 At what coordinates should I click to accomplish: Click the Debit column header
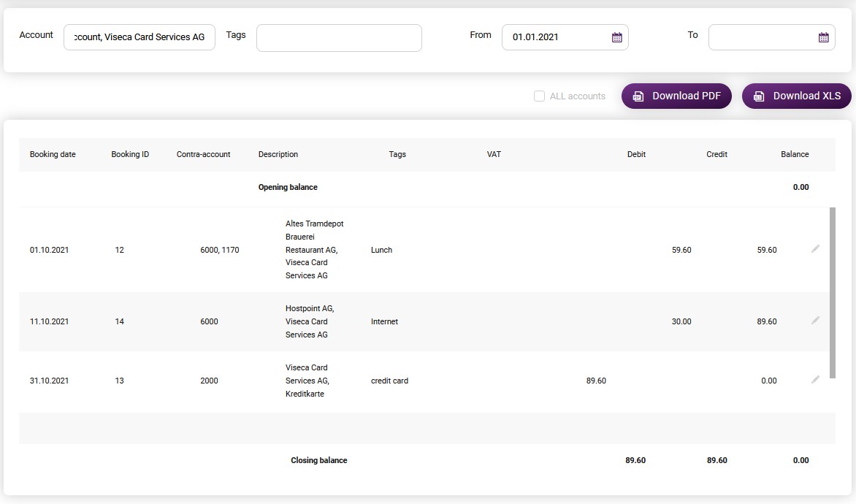[637, 155]
